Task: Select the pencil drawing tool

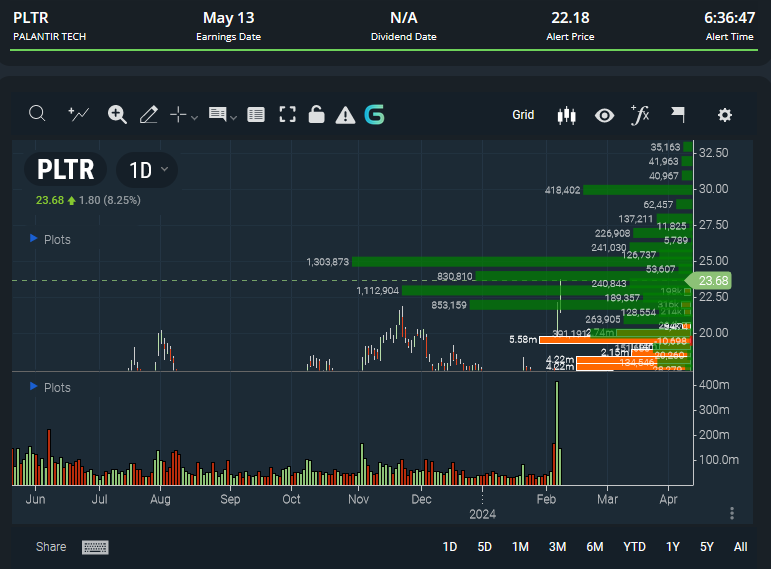Action: click(x=148, y=115)
